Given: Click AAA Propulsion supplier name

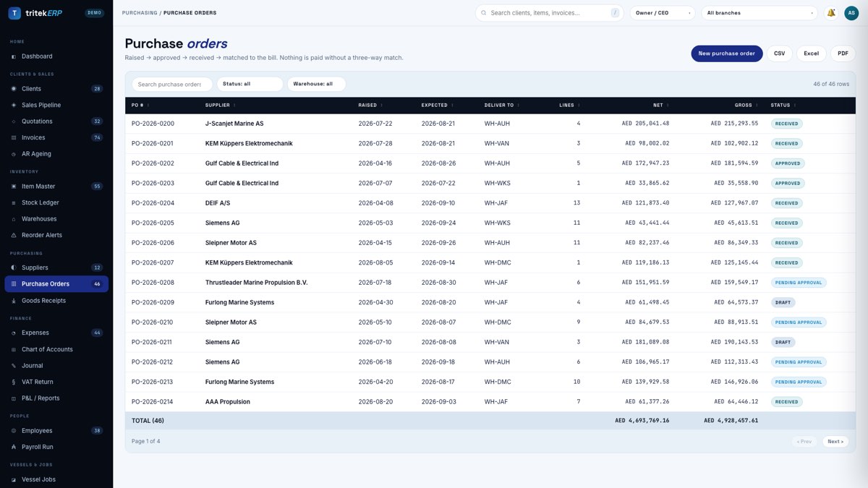Looking at the screenshot, I should [228, 402].
